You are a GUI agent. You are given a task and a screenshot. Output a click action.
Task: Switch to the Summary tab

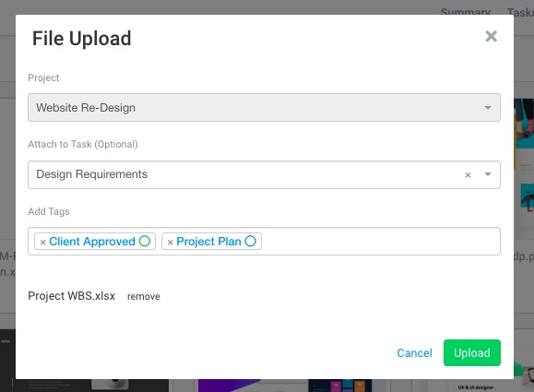465,11
